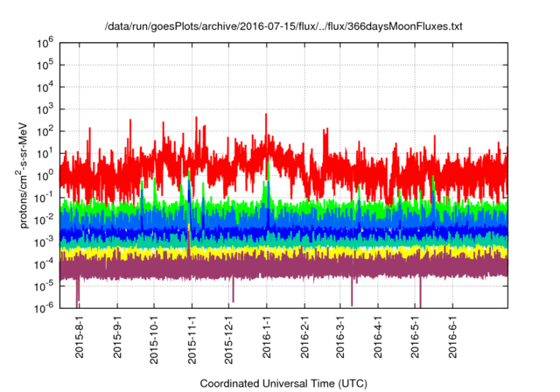Click the yellow flux band near 2015-9-1
The height and width of the screenshot is (392, 560).
[118, 250]
